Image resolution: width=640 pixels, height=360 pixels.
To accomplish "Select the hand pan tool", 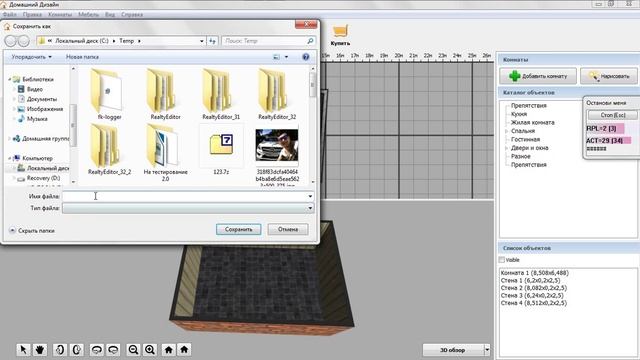I will point(40,349).
